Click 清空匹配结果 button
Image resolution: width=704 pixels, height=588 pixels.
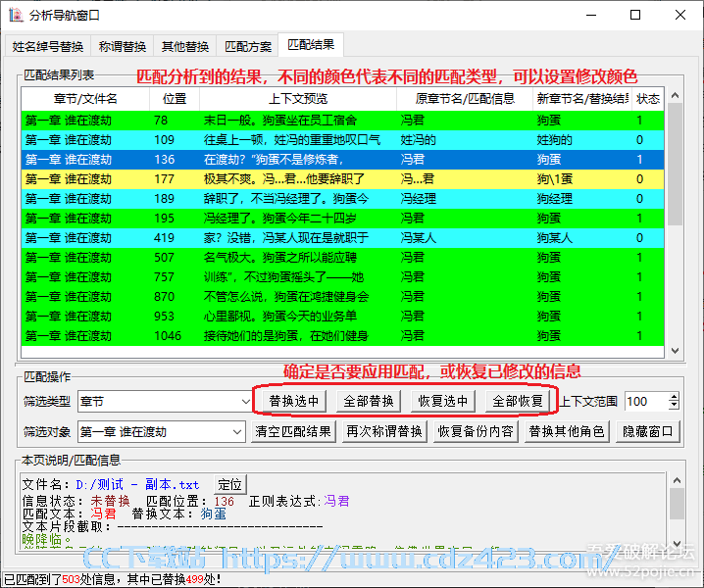click(293, 431)
